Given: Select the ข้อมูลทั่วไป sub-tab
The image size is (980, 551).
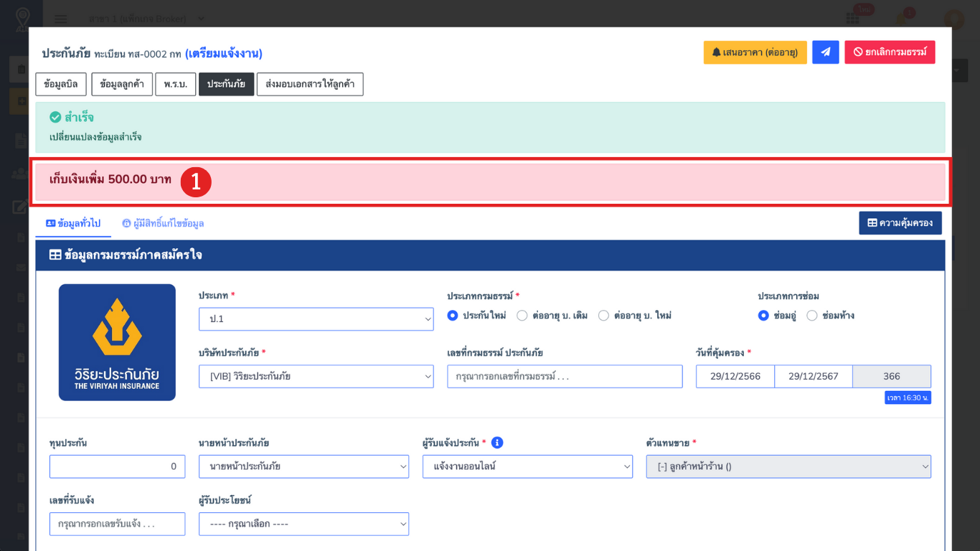Looking at the screenshot, I should [73, 223].
